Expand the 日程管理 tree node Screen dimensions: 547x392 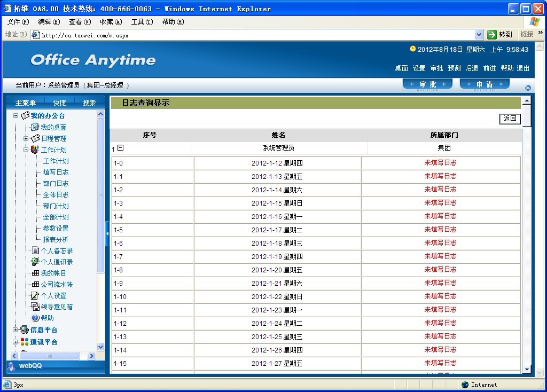[x=26, y=138]
